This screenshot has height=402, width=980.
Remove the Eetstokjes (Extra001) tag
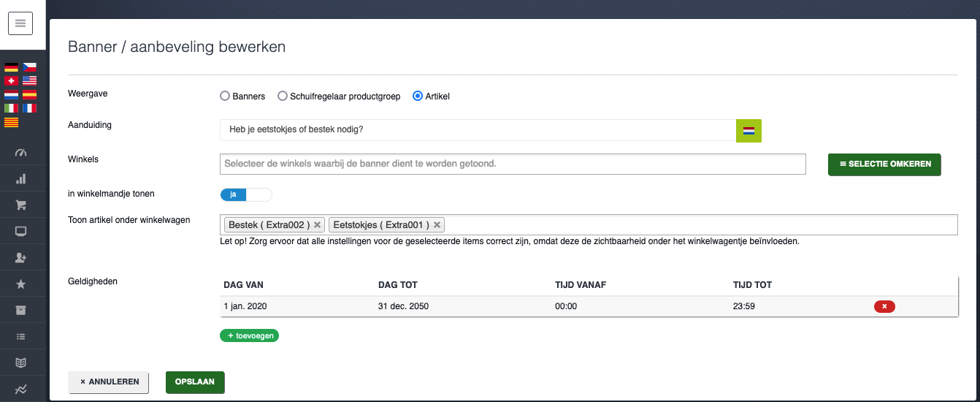[437, 225]
